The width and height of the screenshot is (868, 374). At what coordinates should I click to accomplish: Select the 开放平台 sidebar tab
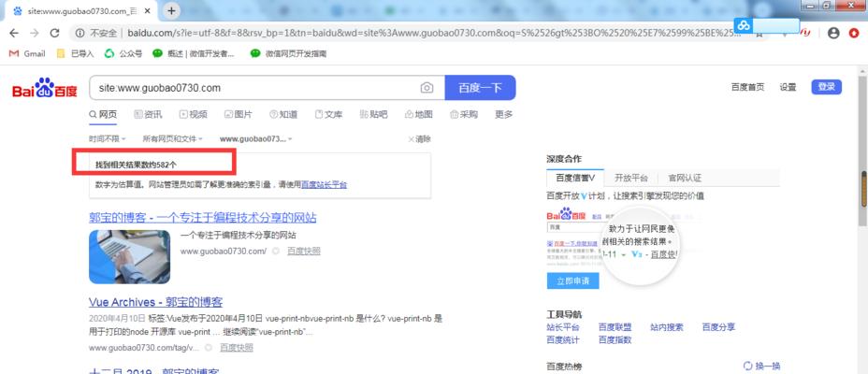631,179
